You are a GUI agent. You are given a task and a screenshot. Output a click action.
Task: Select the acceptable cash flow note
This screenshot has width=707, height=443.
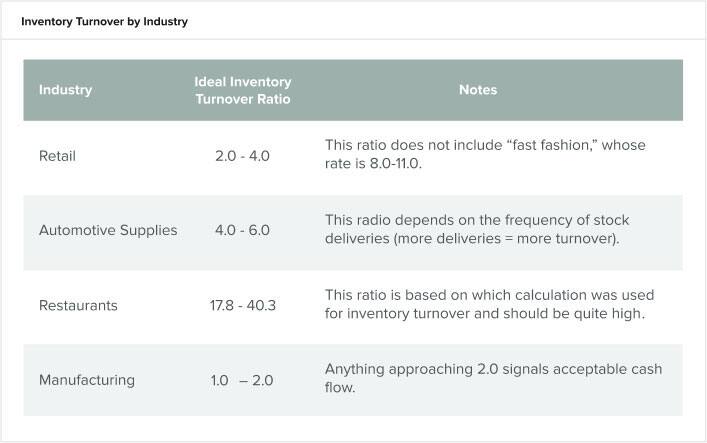point(493,378)
